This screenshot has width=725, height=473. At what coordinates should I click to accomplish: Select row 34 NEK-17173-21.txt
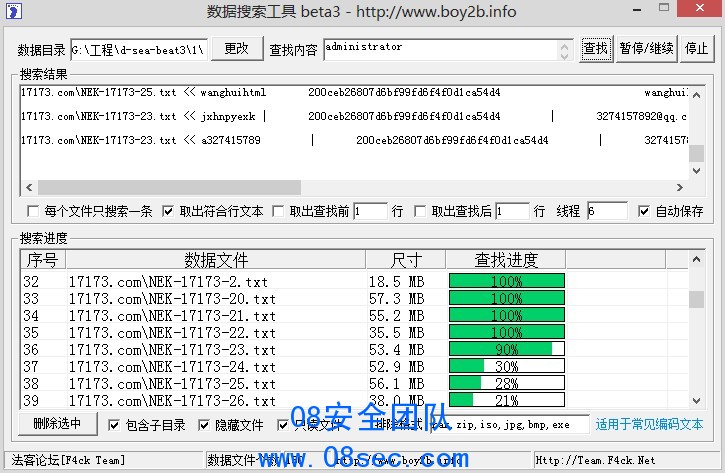click(x=354, y=315)
